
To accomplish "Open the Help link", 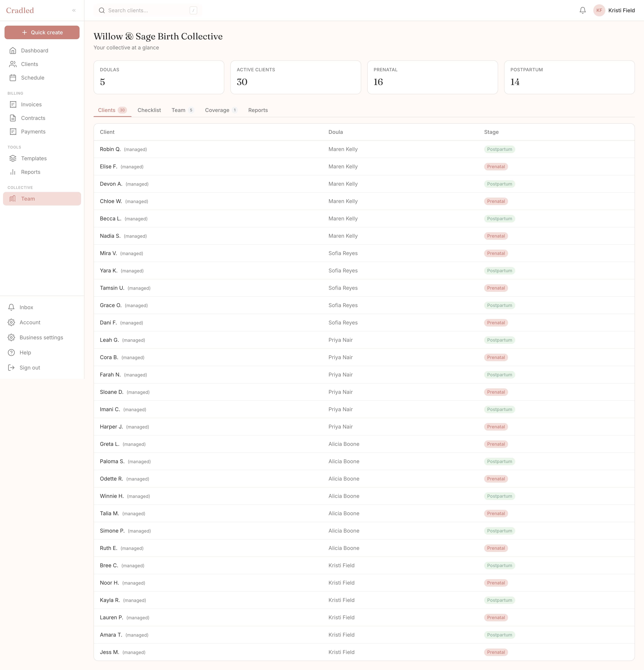I will (x=42, y=352).
